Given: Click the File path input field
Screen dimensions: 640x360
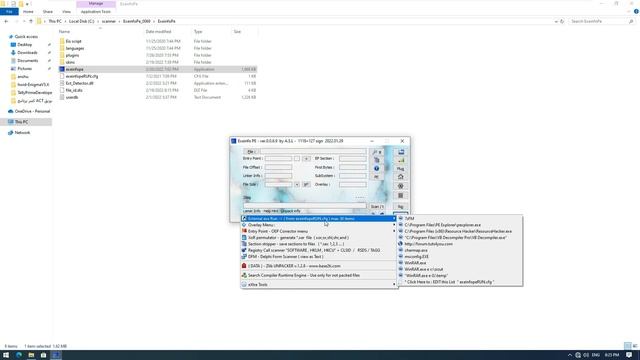Looking at the screenshot, I should [313, 151].
